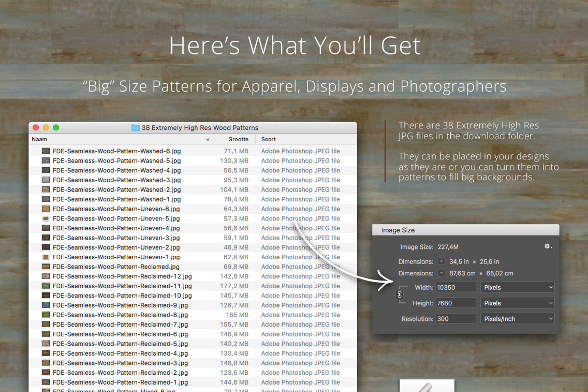Image resolution: width=588 pixels, height=392 pixels.
Task: Click the thumbnail beside FDE-Seamless-Wood-Pattern-Uneven-1.jpg
Action: click(x=46, y=257)
